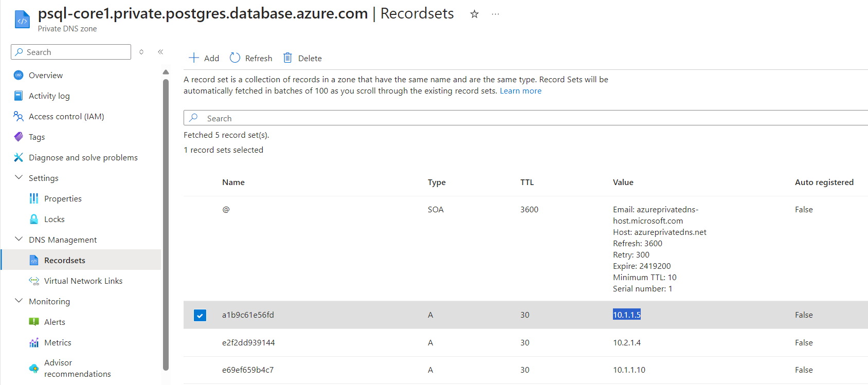
Task: Collapse the Monitoring section
Action: point(19,301)
